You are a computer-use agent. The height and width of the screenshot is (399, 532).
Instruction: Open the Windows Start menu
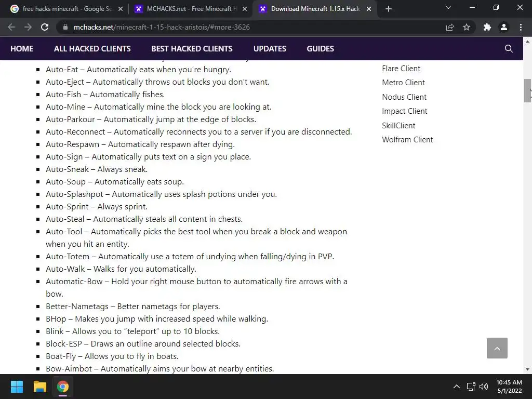tap(17, 387)
